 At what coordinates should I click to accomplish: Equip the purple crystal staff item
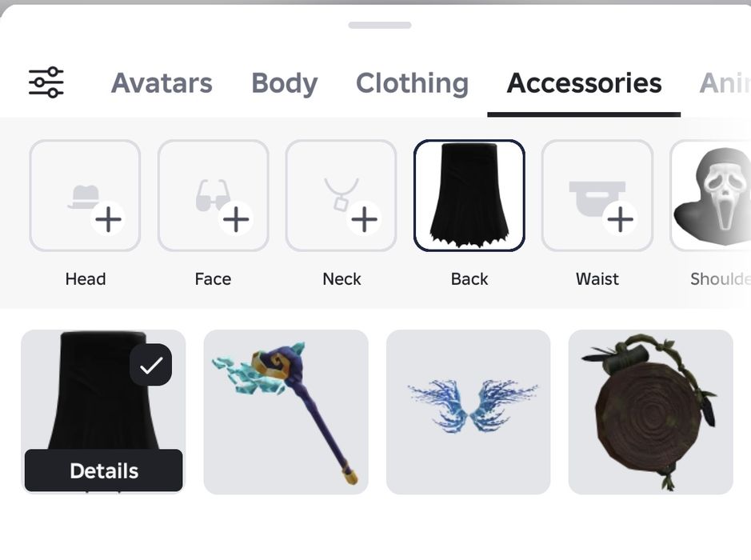tap(286, 412)
